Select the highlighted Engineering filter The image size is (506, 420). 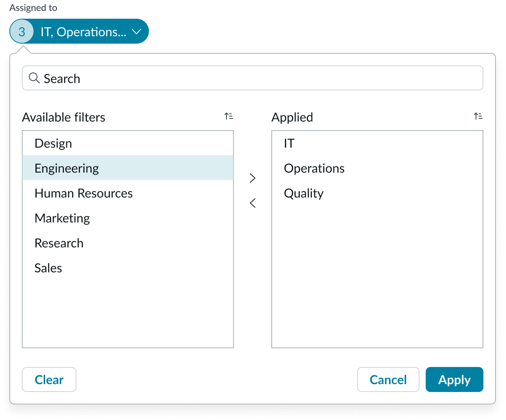67,168
